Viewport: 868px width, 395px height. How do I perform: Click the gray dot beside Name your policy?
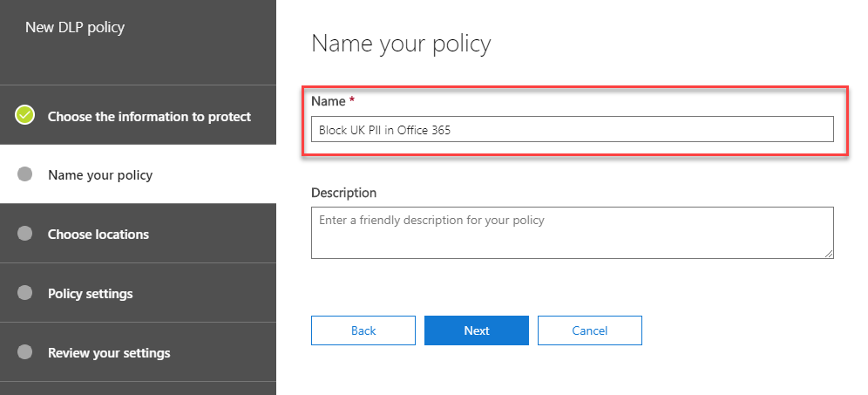25,174
